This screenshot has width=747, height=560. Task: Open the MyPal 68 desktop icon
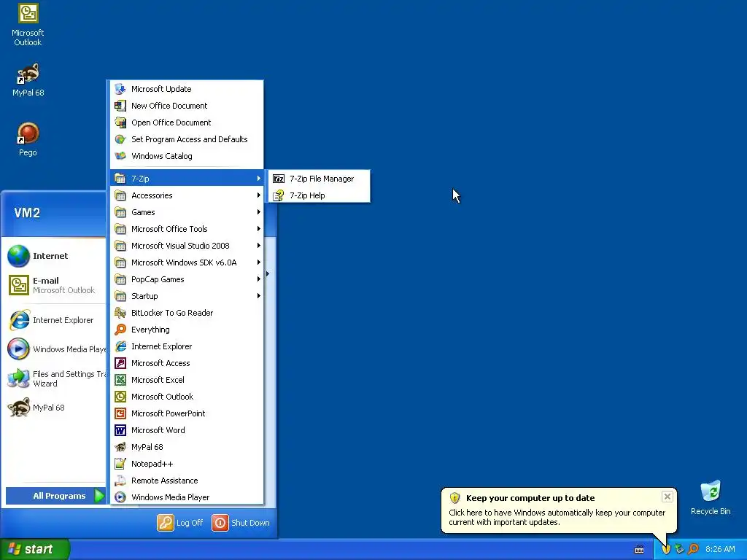pyautogui.click(x=28, y=79)
